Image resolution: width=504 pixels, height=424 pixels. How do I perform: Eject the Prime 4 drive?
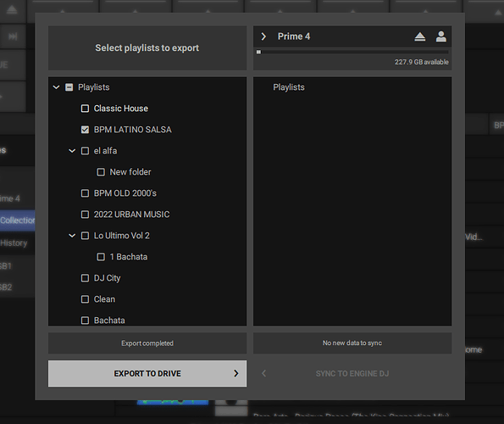(420, 36)
